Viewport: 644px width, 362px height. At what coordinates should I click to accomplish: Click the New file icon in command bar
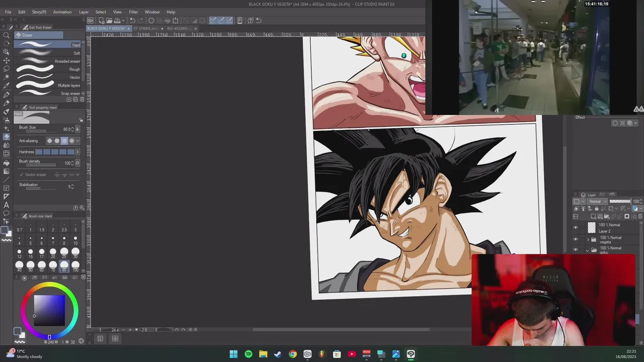click(101, 21)
